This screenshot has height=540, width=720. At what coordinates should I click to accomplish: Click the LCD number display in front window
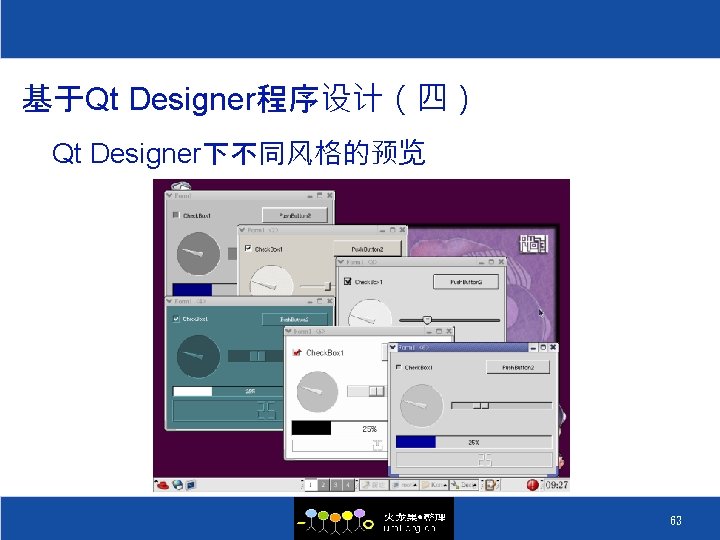474,460
